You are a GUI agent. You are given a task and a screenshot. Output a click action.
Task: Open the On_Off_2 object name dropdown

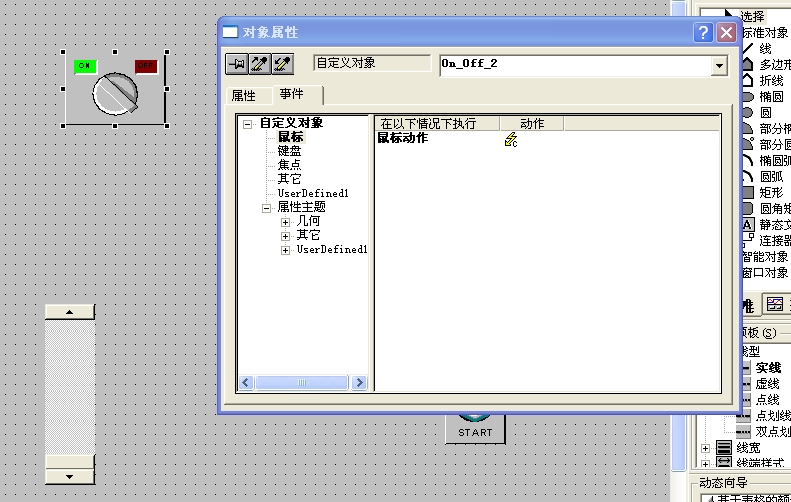(x=719, y=66)
